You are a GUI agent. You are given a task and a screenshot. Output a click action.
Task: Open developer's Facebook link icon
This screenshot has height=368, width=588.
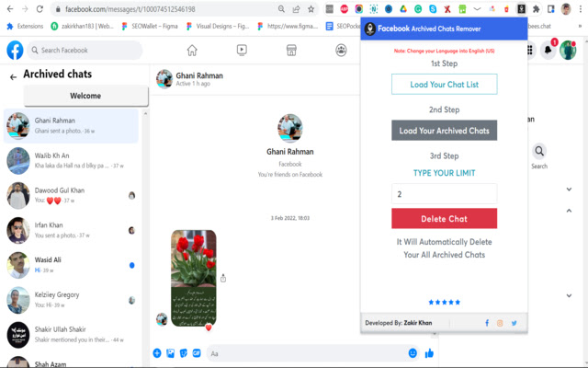coord(487,323)
